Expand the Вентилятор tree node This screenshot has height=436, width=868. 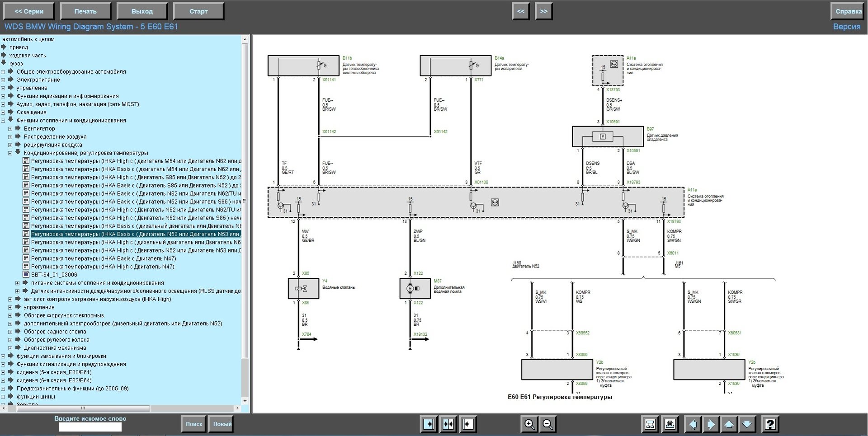[x=10, y=129]
